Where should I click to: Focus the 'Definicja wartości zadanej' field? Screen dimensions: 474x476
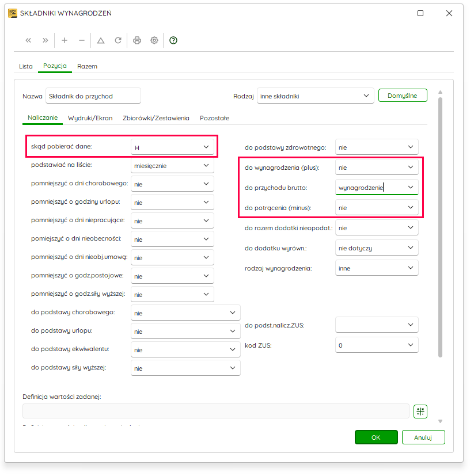pyautogui.click(x=216, y=411)
